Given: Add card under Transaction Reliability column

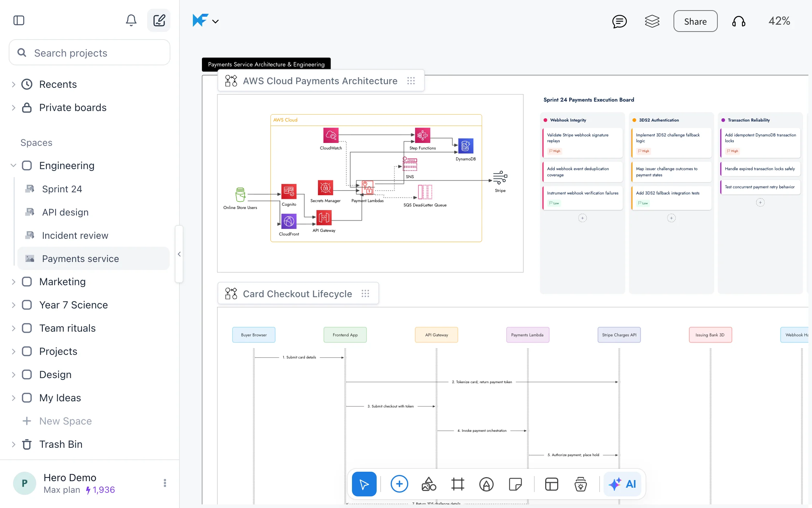Looking at the screenshot, I should [x=760, y=202].
